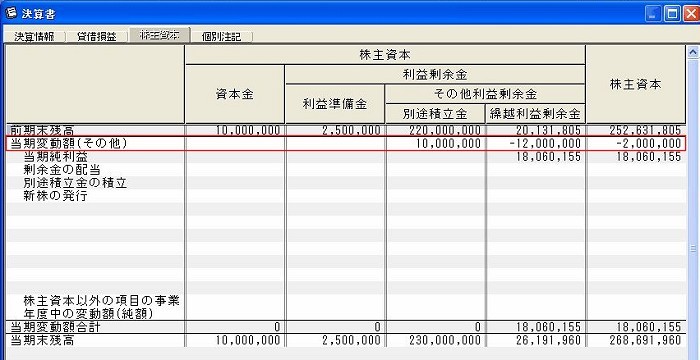The image size is (700, 360).
Task: Select the 剰余金の配当 row label
Action: tap(62, 170)
